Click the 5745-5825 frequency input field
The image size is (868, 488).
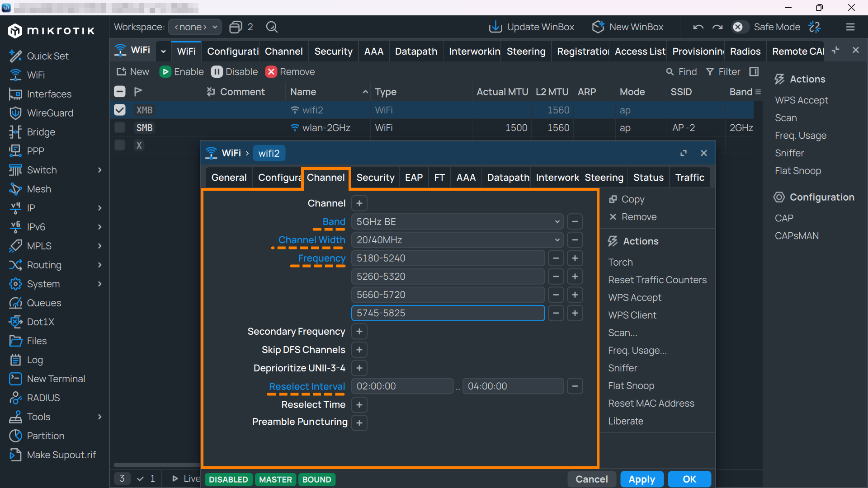pos(448,313)
